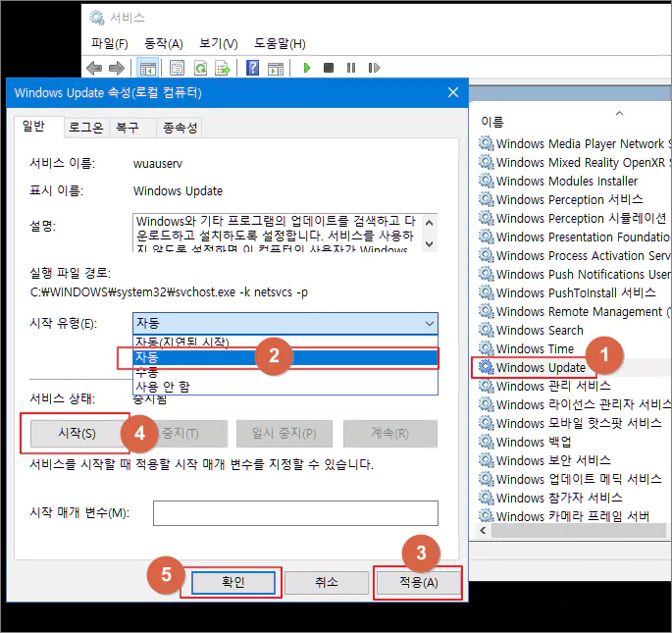Open the 도움말(H) menu
Viewport: 672px width, 633px height.
coord(280,43)
